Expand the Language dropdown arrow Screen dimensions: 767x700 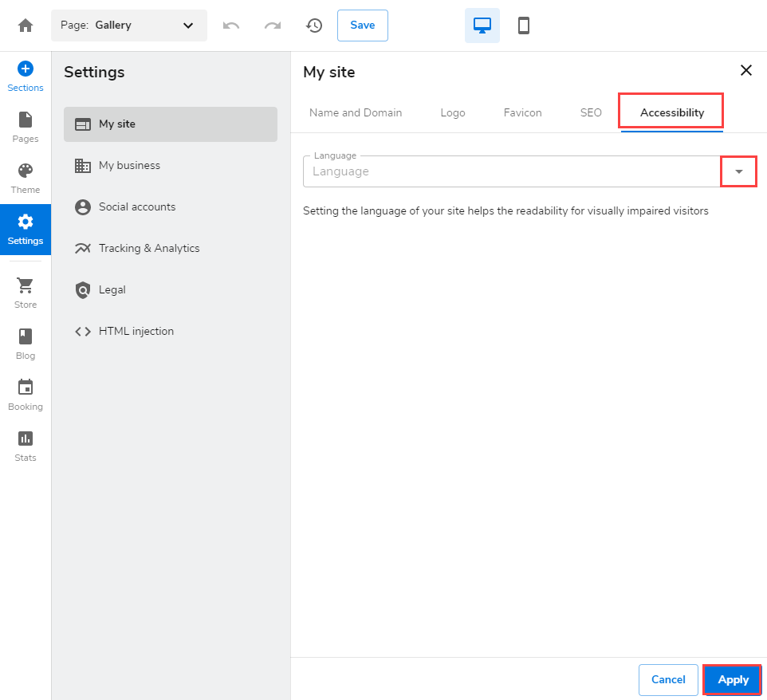pos(739,171)
